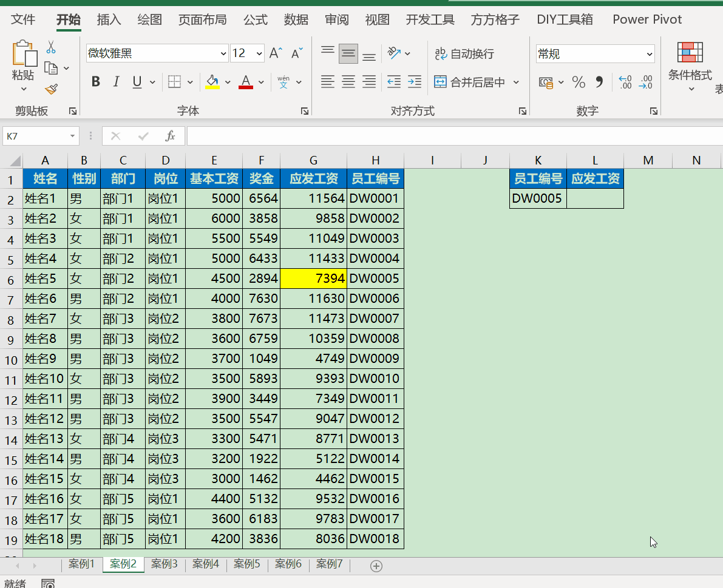Increase font size with larger A icon
This screenshot has height=588, width=723.
(x=275, y=53)
